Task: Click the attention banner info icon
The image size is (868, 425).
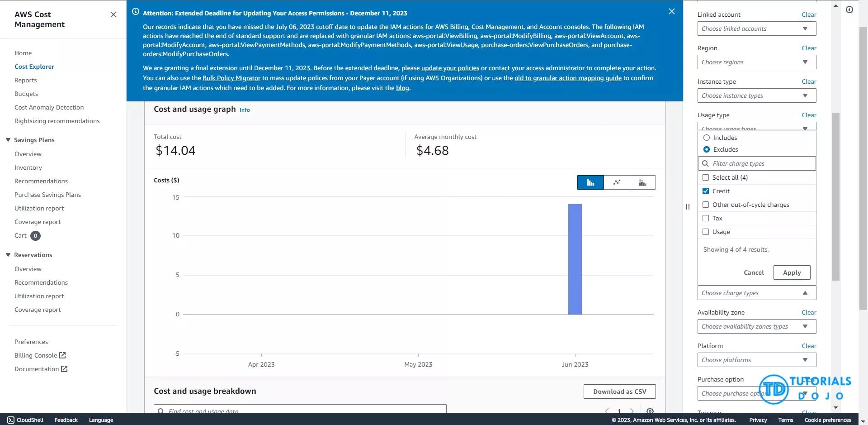Action: pos(136,11)
